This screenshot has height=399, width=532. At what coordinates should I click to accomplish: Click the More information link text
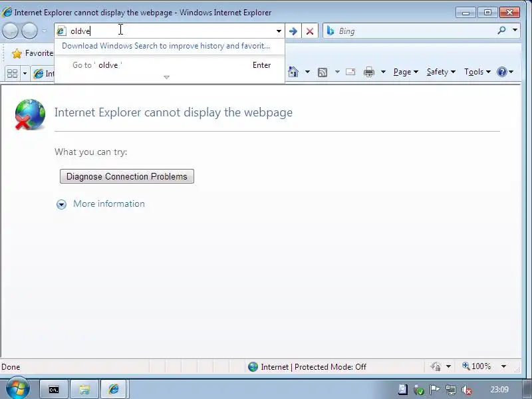click(x=109, y=203)
